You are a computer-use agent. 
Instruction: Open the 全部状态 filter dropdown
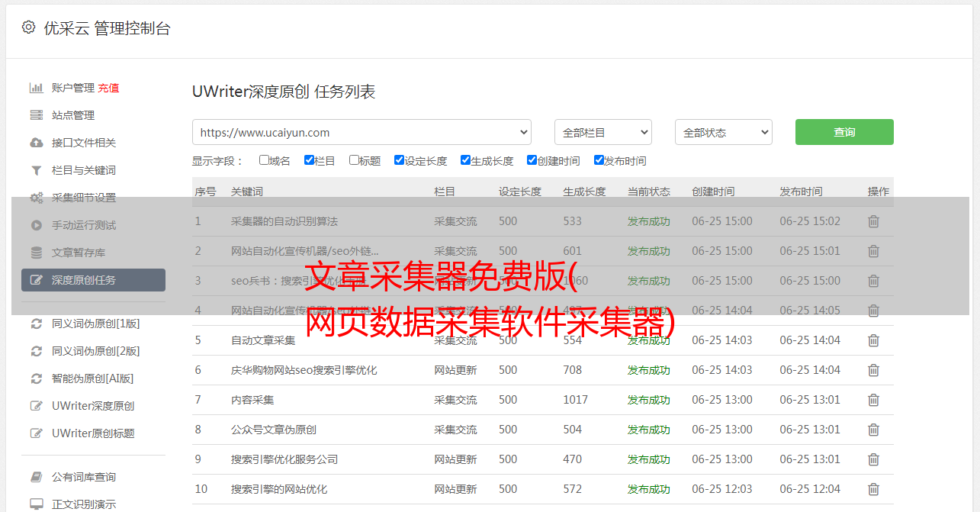pos(723,132)
